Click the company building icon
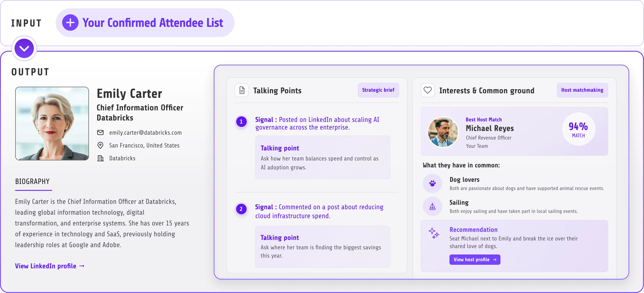Image resolution: width=644 pixels, height=293 pixels. [100, 158]
